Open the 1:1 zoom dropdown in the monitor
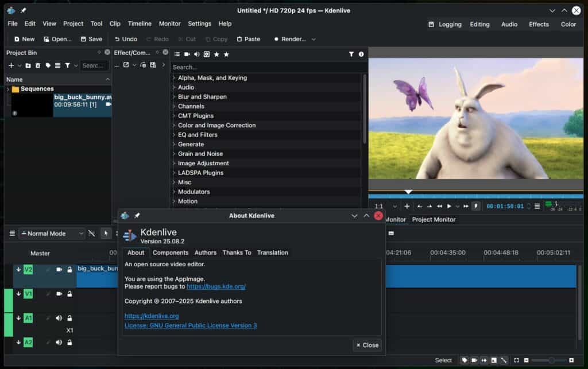Viewport: 588px width, 369px height. (x=396, y=205)
